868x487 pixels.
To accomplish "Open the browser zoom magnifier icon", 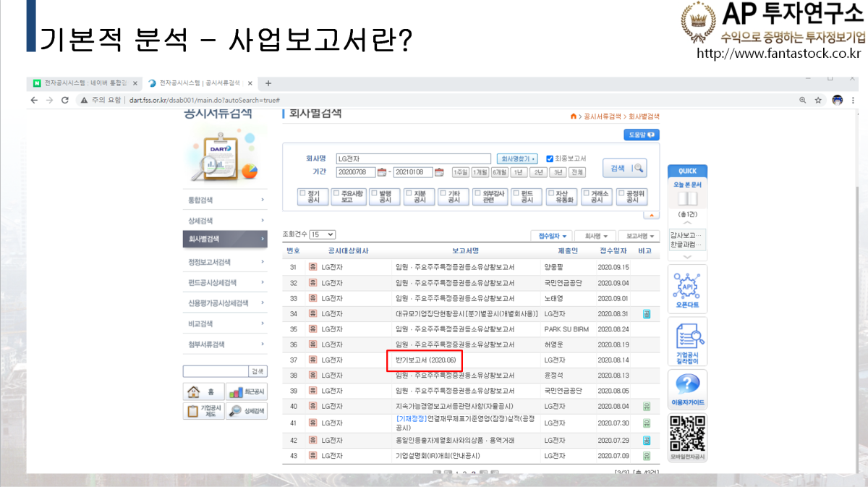I will (x=803, y=100).
